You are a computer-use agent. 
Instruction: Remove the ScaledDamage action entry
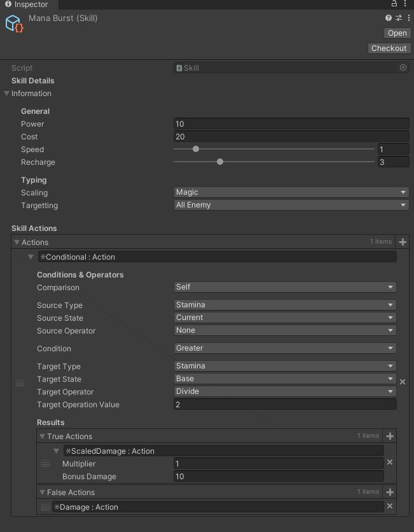coord(390,463)
